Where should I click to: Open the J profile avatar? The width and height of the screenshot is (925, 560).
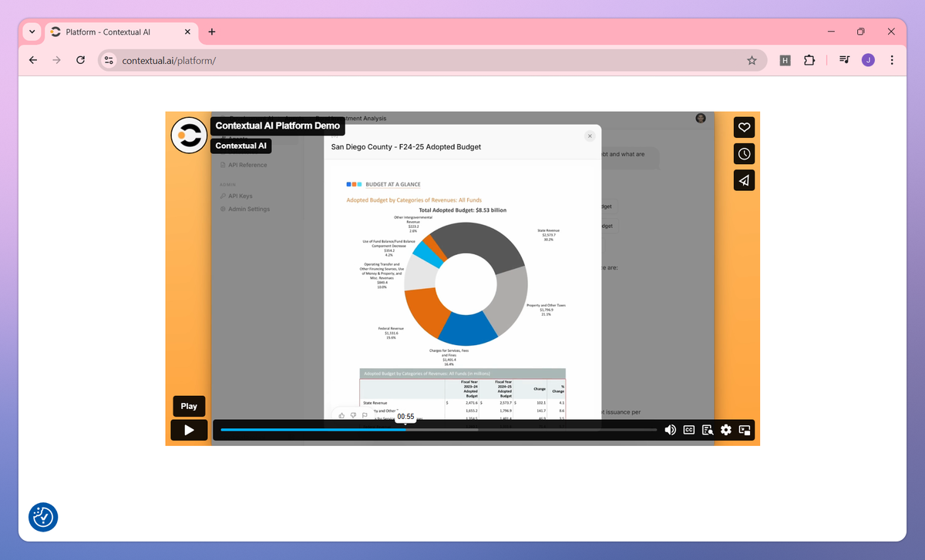click(x=868, y=60)
